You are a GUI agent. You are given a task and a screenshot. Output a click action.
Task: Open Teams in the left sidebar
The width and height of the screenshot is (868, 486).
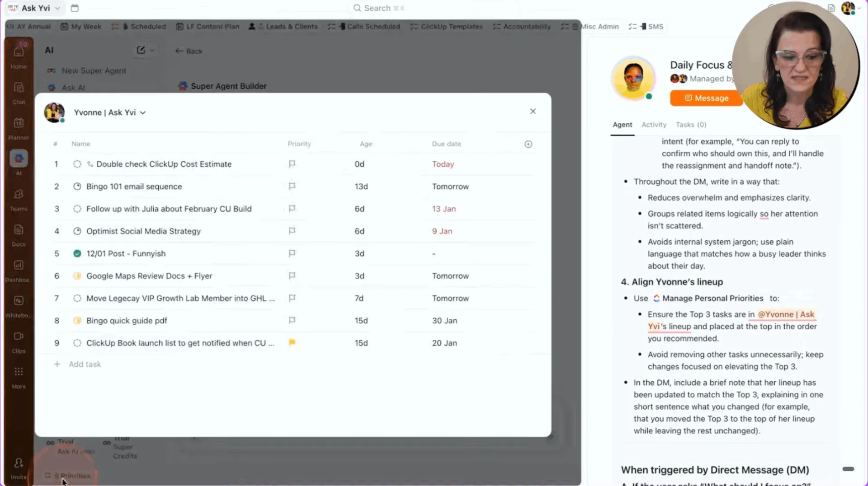19,200
